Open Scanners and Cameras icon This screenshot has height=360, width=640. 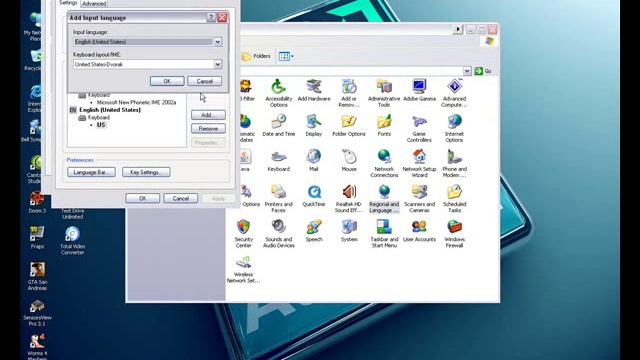(419, 198)
